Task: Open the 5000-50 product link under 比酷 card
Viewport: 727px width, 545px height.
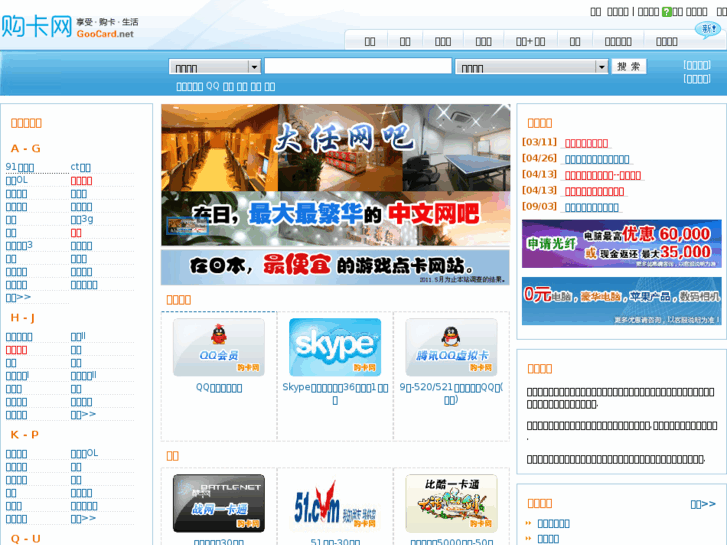Action: [x=452, y=541]
